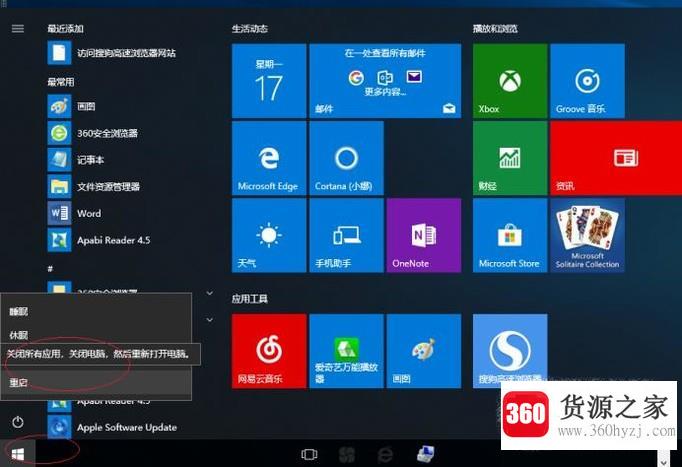Screen dimensions: 682x467
Task: Expand the first folder chevron in app list
Action: coord(210,293)
